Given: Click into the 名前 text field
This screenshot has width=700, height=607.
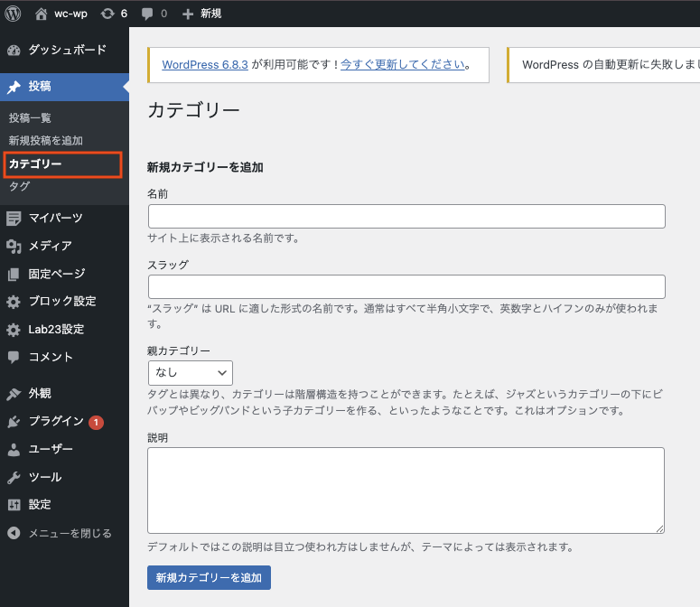Looking at the screenshot, I should pyautogui.click(x=406, y=217).
